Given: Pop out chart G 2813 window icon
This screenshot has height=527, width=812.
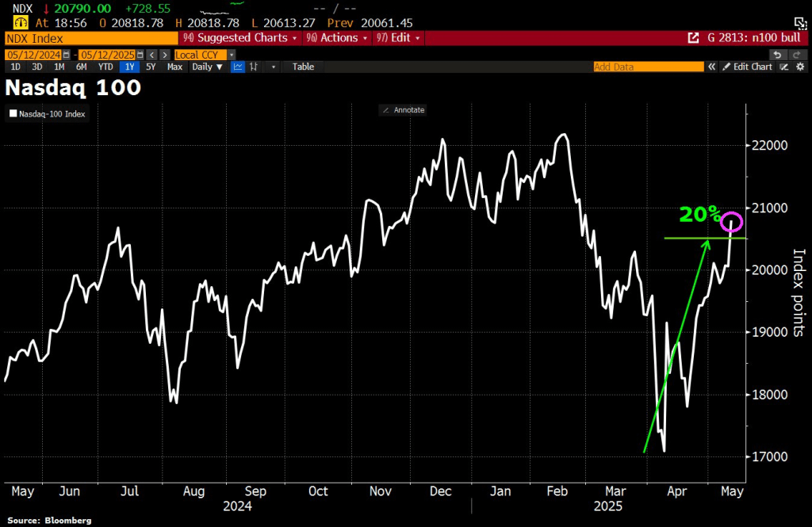Looking at the screenshot, I should [x=693, y=37].
